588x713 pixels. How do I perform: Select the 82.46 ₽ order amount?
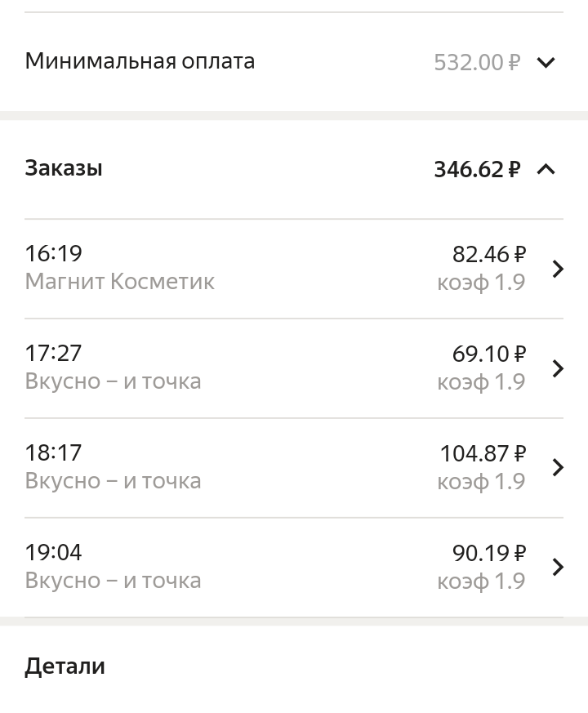[488, 255]
